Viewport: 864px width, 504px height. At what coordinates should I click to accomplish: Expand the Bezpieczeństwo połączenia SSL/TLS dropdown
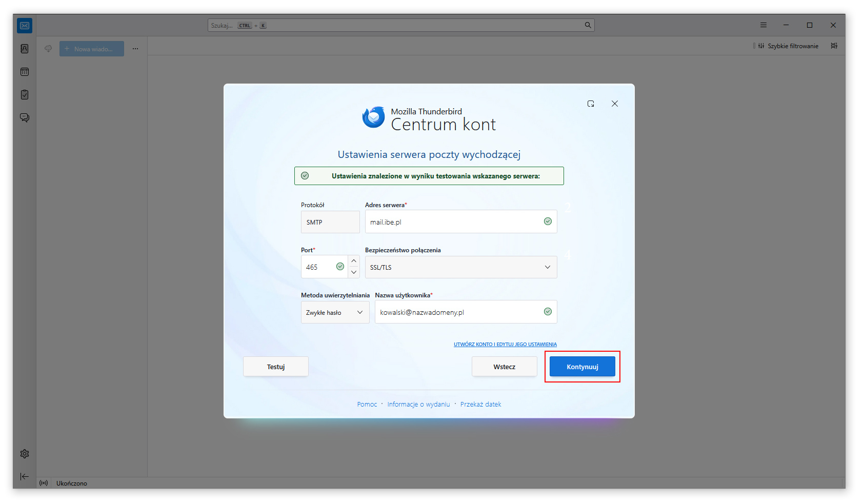pyautogui.click(x=460, y=267)
